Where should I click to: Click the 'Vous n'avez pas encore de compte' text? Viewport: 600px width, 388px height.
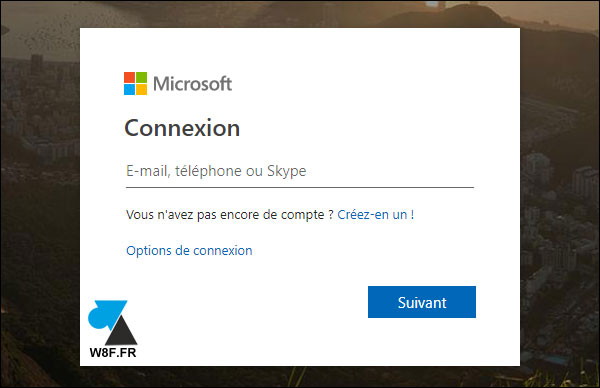(x=225, y=215)
